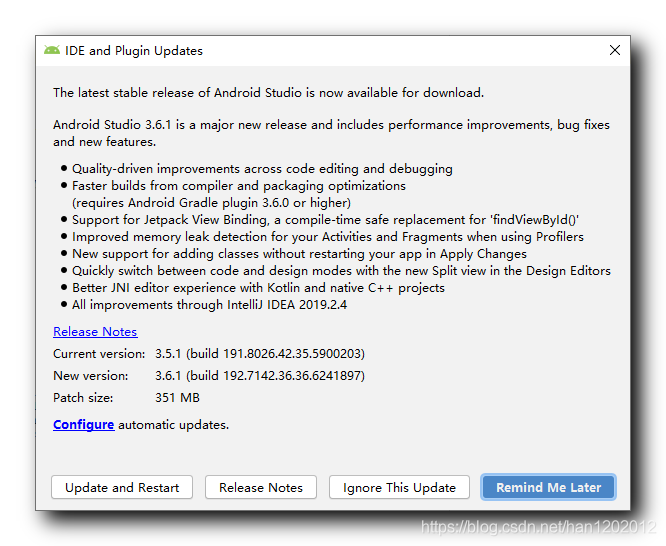This screenshot has width=666, height=546.
Task: Click the 'latest stable release' headline sentence
Action: pyautogui.click(x=268, y=93)
